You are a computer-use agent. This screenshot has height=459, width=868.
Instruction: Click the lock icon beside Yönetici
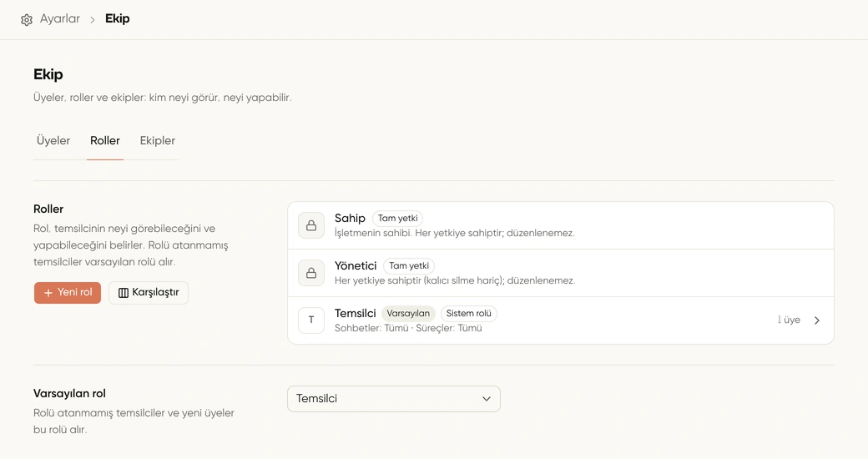point(311,273)
